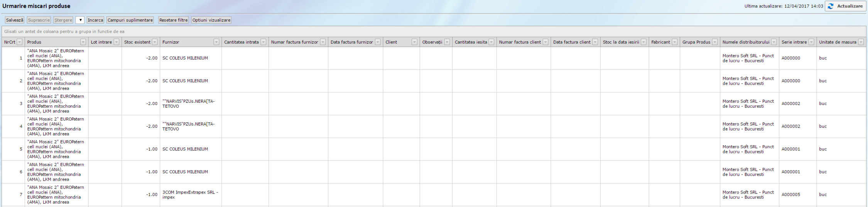868x207 pixels.
Task: Open the Serie intrare filter icon
Action: [811, 42]
